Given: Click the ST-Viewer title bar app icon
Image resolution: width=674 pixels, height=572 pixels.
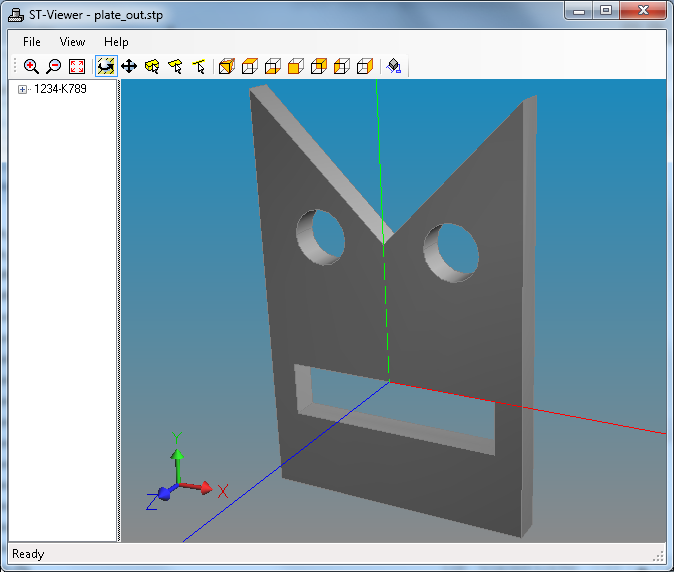Looking at the screenshot, I should pos(16,15).
